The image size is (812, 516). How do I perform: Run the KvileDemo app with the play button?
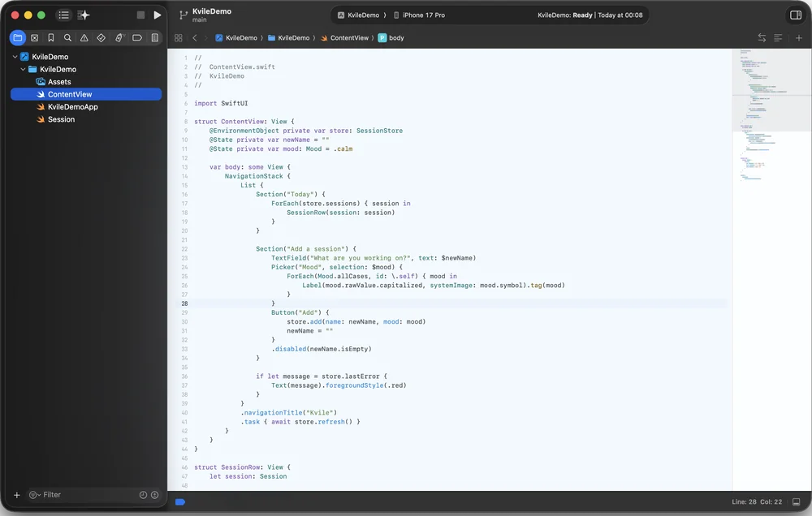(x=158, y=15)
